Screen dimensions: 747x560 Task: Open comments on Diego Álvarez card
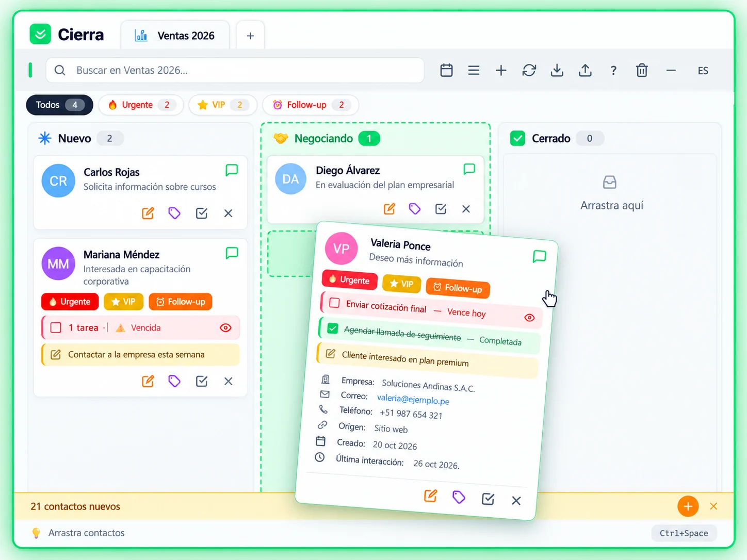coord(469,169)
